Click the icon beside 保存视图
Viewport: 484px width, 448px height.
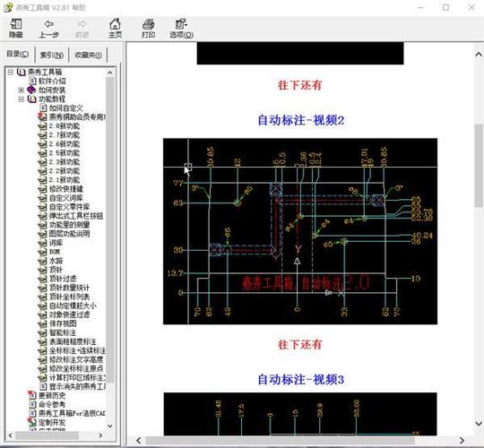[x=42, y=323]
